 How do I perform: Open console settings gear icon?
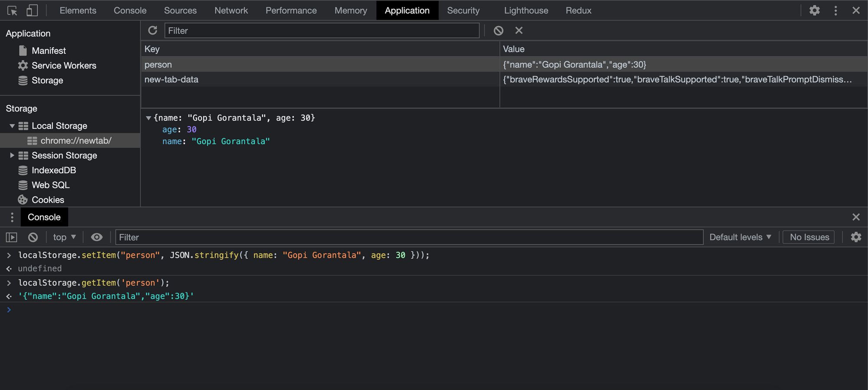pyautogui.click(x=856, y=237)
